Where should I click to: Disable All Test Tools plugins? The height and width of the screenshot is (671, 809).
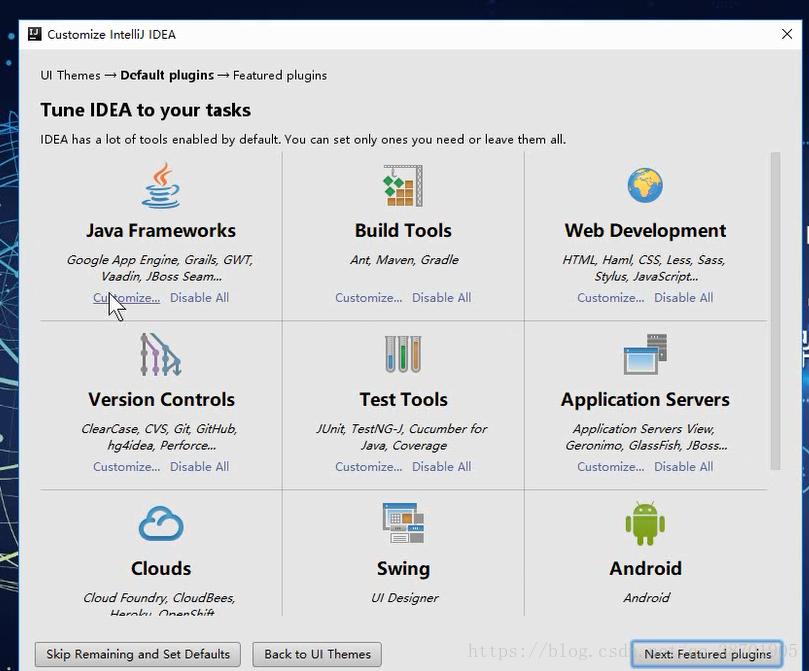point(441,467)
